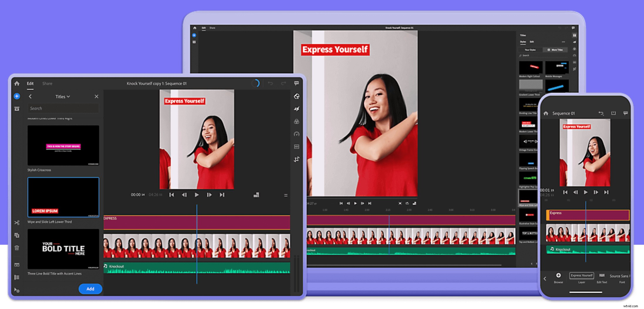The image size is (644, 309).
Task: Delete the clip using the trash icon
Action: tap(17, 247)
